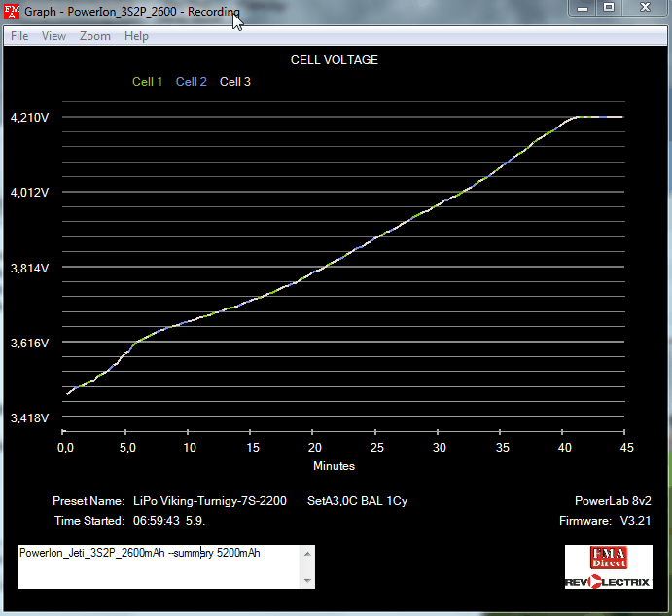Select the Cell 3 legend label

[235, 82]
